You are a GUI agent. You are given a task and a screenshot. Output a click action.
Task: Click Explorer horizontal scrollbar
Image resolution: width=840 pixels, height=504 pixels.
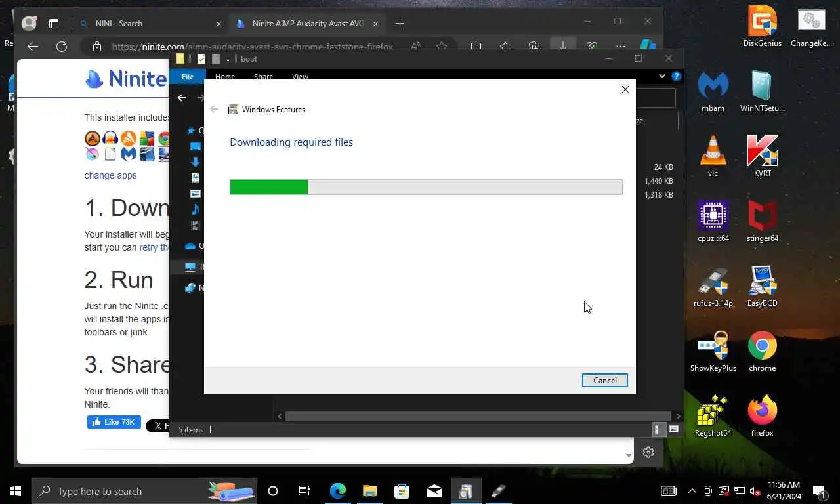coord(478,416)
